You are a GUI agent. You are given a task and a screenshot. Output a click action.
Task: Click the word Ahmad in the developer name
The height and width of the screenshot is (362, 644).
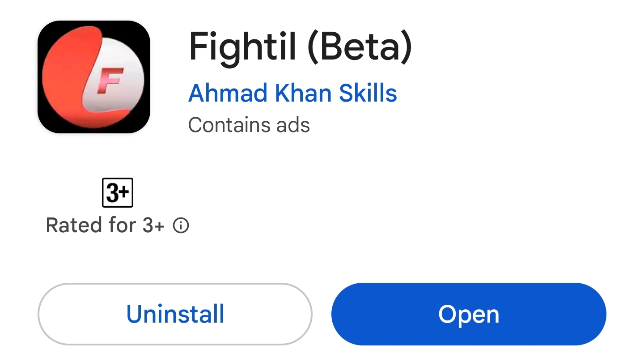[x=228, y=93]
